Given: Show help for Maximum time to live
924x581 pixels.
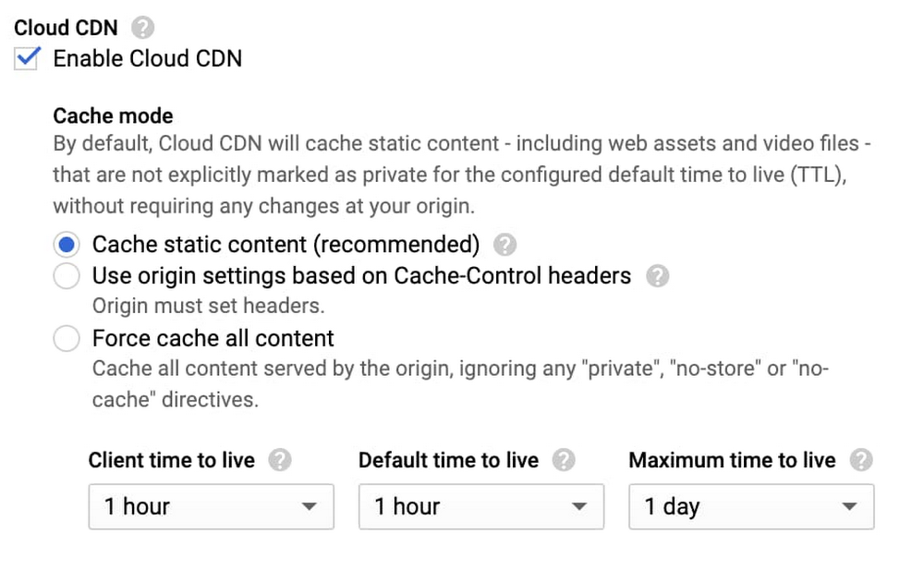Looking at the screenshot, I should click(860, 460).
